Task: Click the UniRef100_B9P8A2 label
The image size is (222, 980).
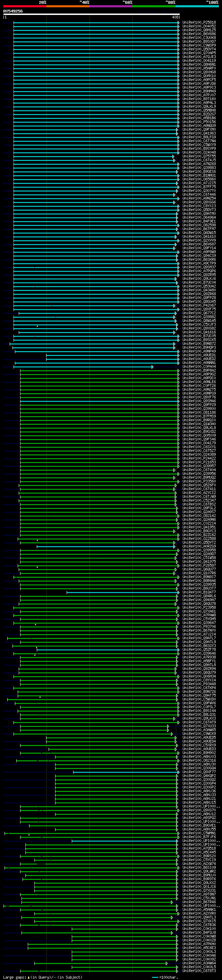Action: pyautogui.click(x=199, y=371)
